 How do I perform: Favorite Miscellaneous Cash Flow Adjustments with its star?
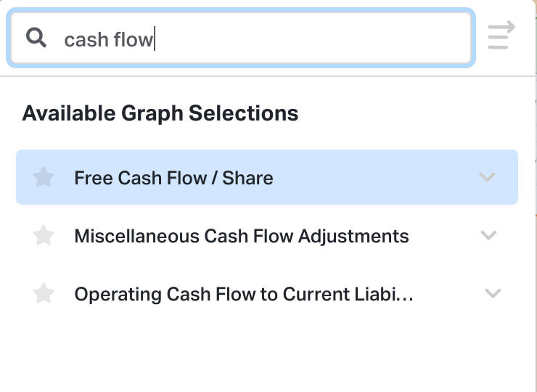(44, 236)
